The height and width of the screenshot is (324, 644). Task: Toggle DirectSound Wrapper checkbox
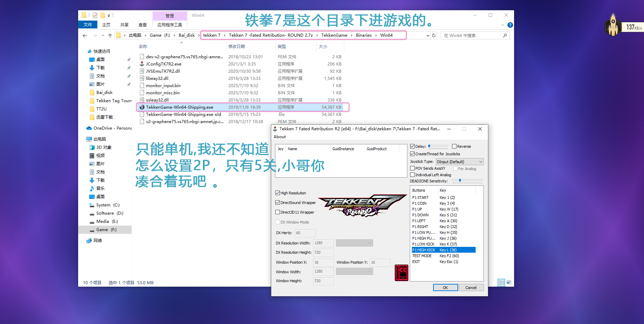click(x=278, y=203)
